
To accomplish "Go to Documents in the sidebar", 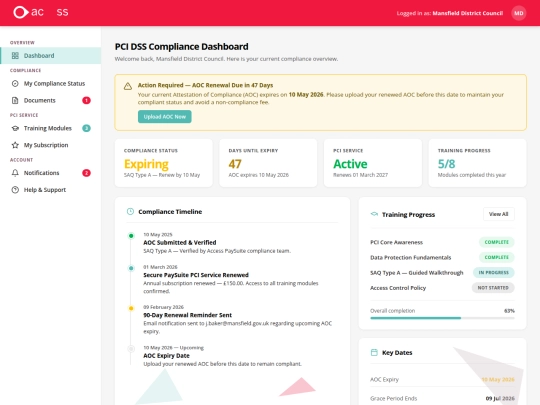I will (51, 100).
